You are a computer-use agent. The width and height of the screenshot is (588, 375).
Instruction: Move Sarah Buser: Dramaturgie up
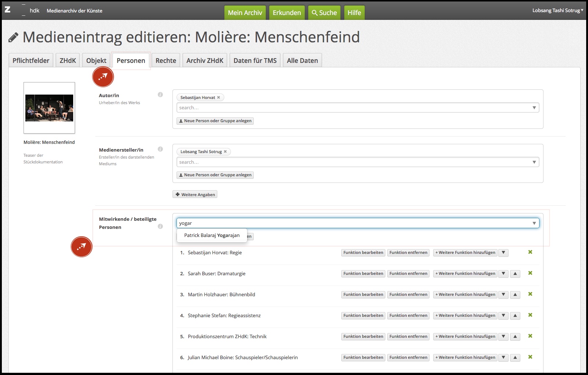coord(515,274)
